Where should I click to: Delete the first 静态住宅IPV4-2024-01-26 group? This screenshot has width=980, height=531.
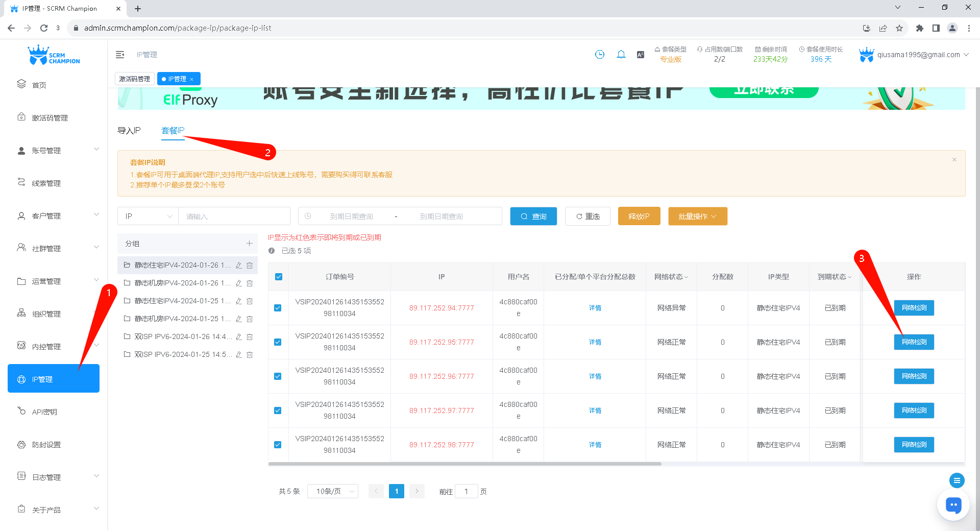point(250,265)
